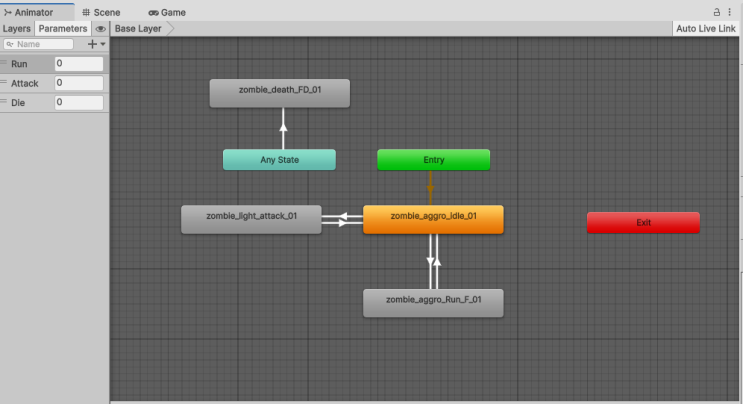This screenshot has width=743, height=404.
Task: Switch to the Game tab
Action: point(167,12)
